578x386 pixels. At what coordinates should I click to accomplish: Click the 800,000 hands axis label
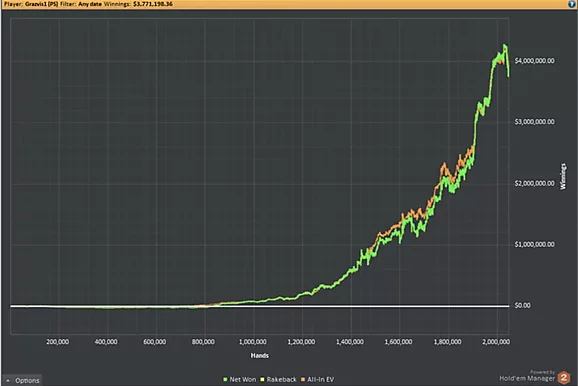(x=203, y=342)
